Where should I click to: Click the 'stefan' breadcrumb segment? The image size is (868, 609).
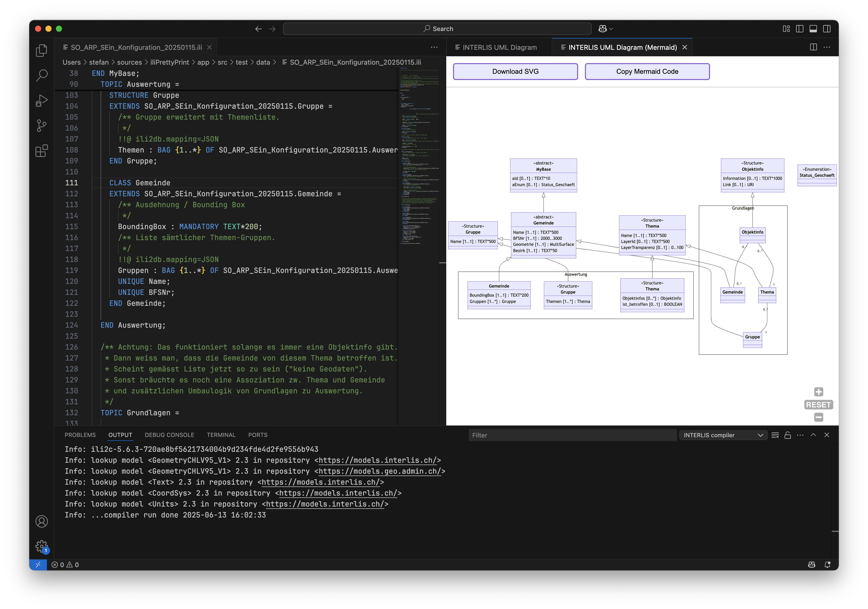[99, 62]
